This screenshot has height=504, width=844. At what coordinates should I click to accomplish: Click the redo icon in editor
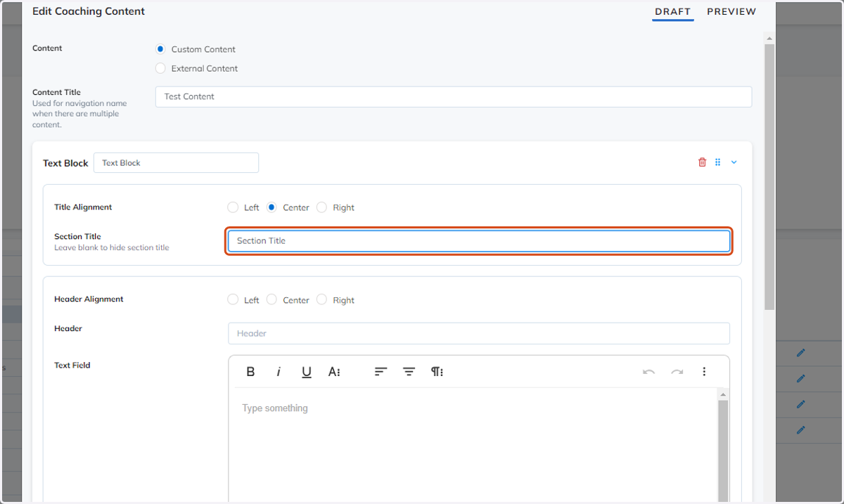coord(677,372)
